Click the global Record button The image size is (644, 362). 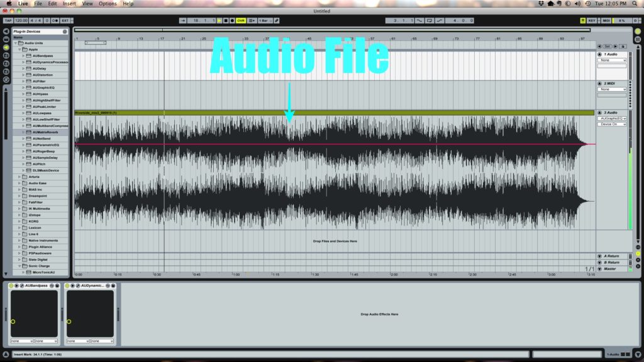coord(233,21)
